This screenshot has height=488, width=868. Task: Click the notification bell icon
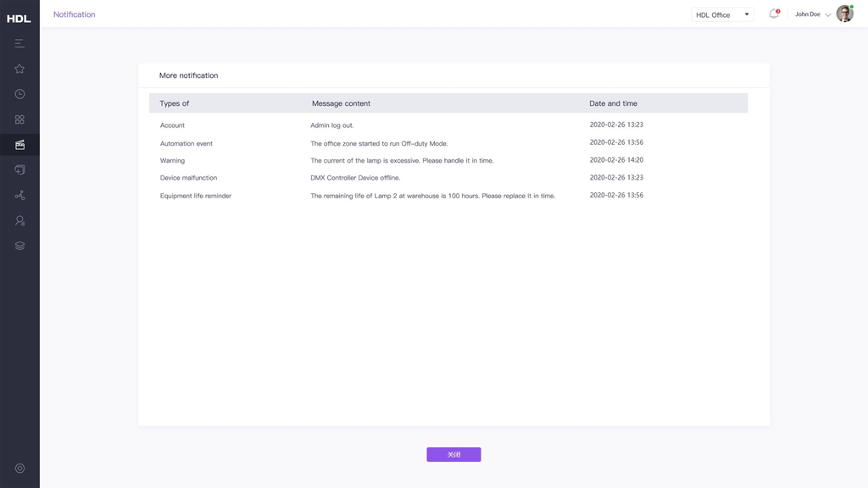click(773, 14)
